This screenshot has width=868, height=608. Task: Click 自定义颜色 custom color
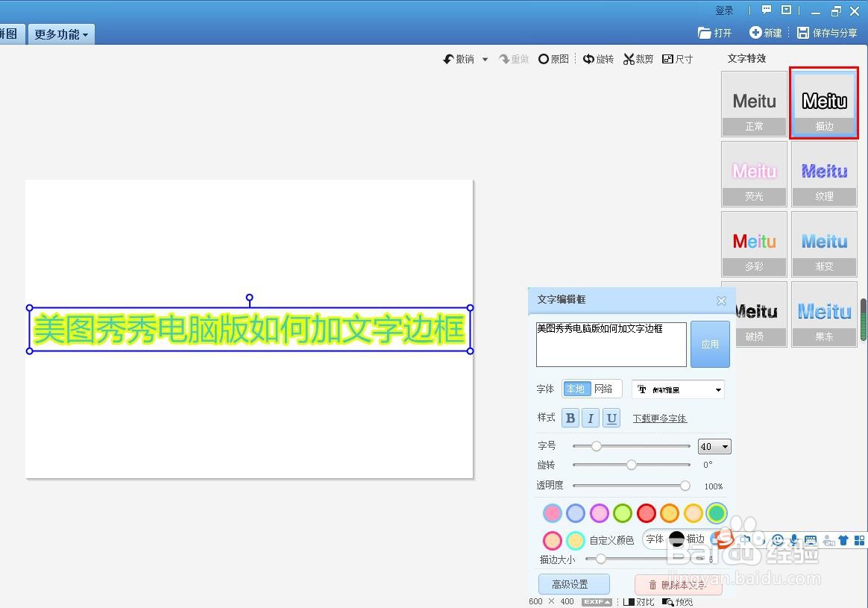[x=611, y=540]
